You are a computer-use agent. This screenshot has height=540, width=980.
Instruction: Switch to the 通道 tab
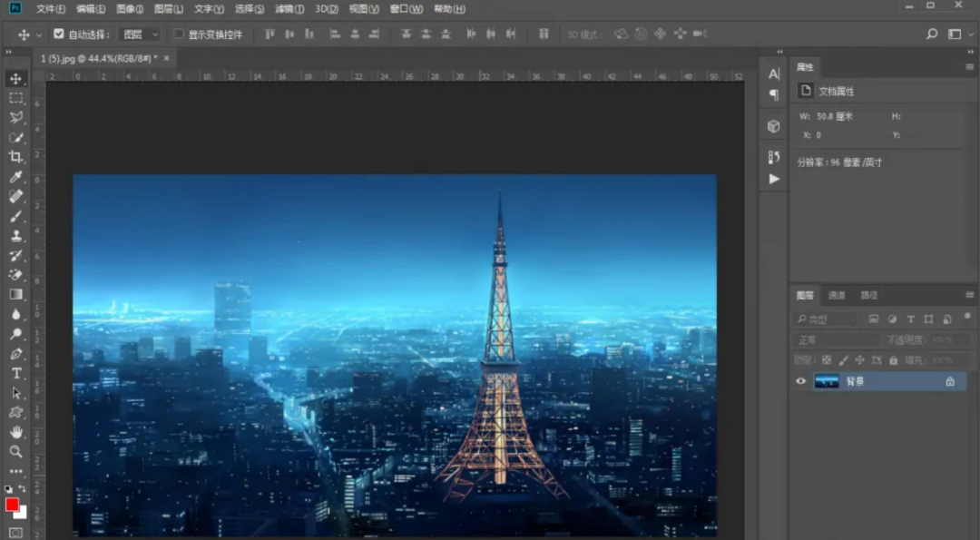click(837, 295)
